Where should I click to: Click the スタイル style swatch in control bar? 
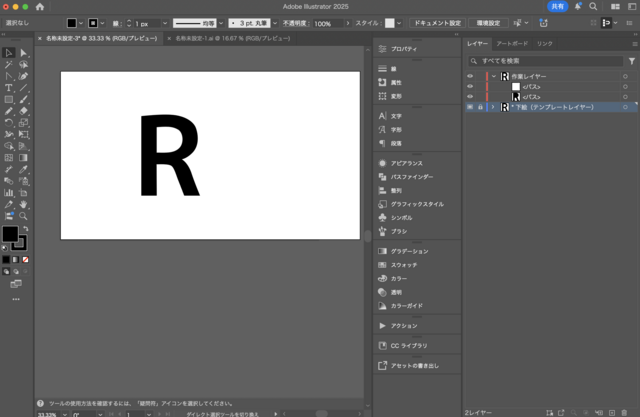pyautogui.click(x=390, y=23)
